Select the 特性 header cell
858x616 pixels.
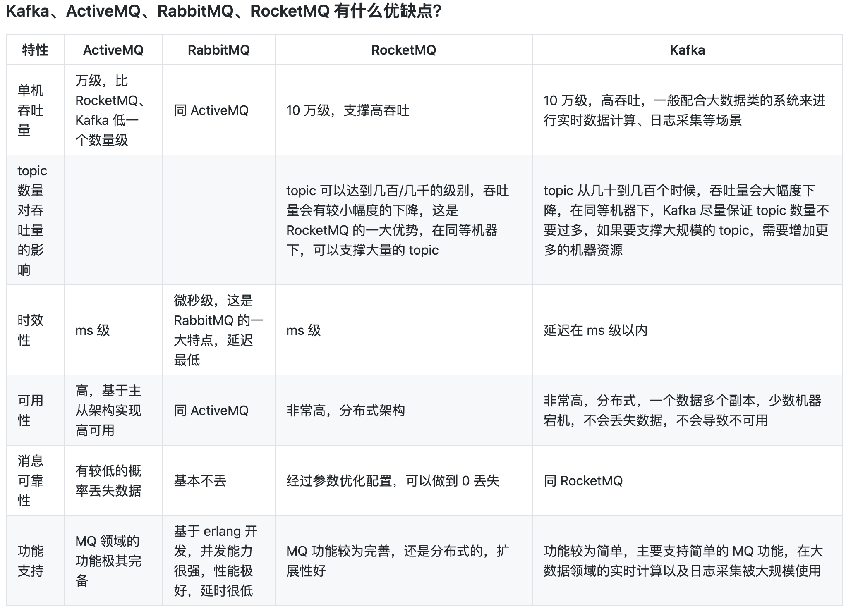[35, 50]
